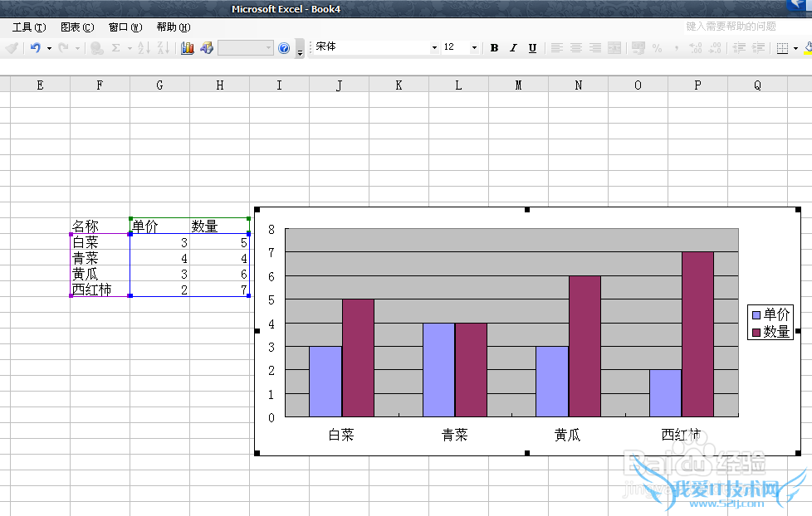This screenshot has width=812, height=516.
Task: Click the help question search box
Action: pos(731,27)
